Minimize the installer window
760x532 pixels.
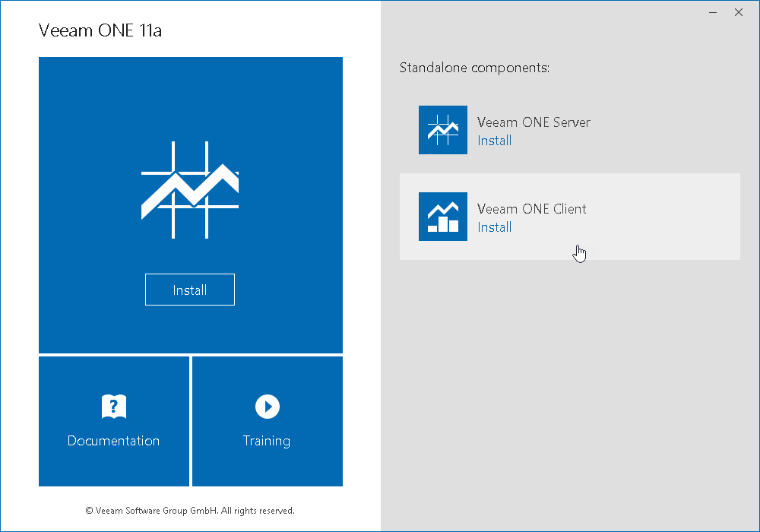pyautogui.click(x=713, y=13)
